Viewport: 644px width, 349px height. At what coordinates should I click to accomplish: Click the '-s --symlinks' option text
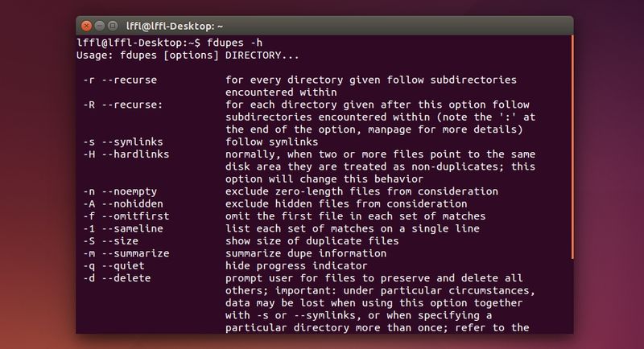pos(124,142)
